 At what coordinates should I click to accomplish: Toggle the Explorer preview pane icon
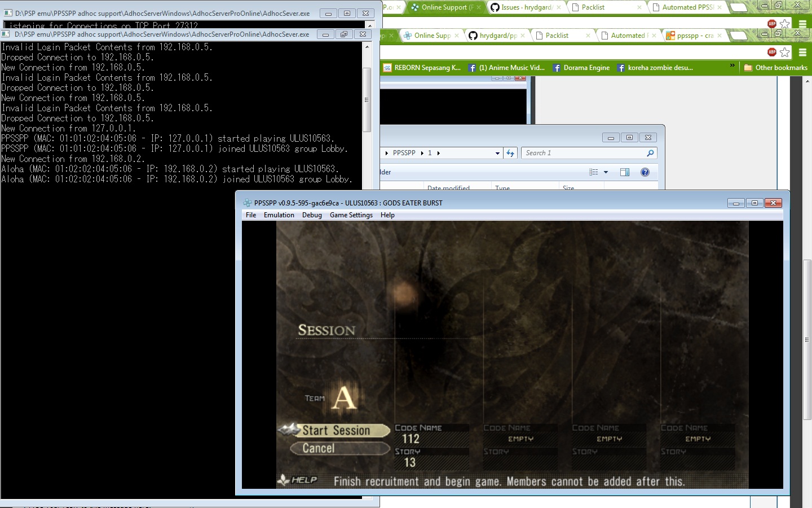coord(625,172)
